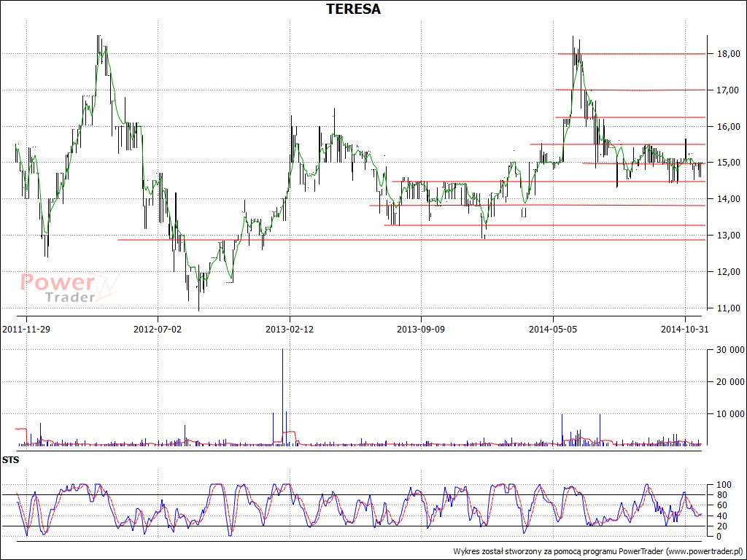Click the tallest blue volume spike bar
Viewport: 747px width, 560px height.
pyautogui.click(x=282, y=397)
